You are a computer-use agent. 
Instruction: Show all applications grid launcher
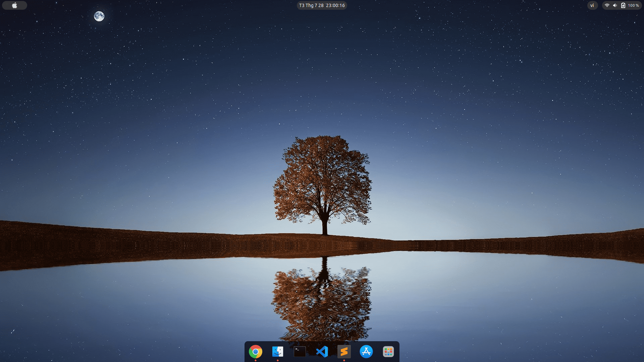click(x=388, y=352)
